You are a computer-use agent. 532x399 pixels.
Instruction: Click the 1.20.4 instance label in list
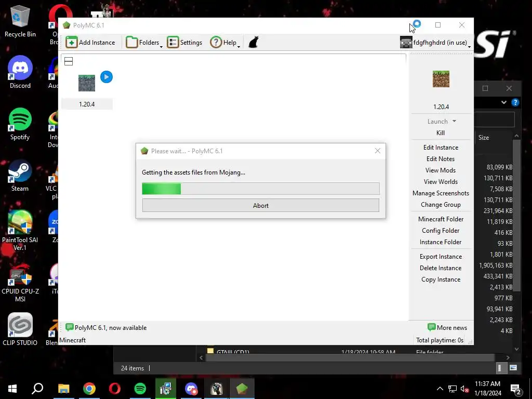click(87, 104)
